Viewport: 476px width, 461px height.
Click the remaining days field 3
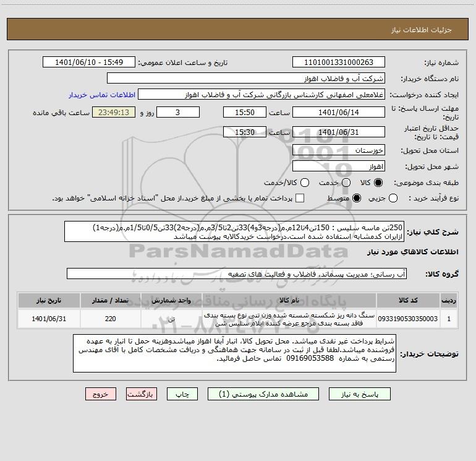[178, 112]
